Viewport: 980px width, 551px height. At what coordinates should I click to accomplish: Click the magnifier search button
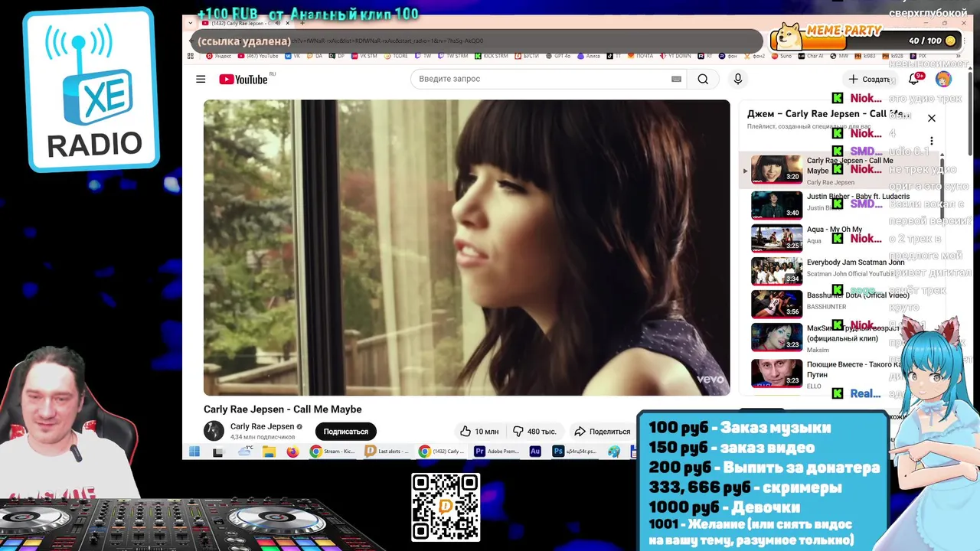(703, 79)
